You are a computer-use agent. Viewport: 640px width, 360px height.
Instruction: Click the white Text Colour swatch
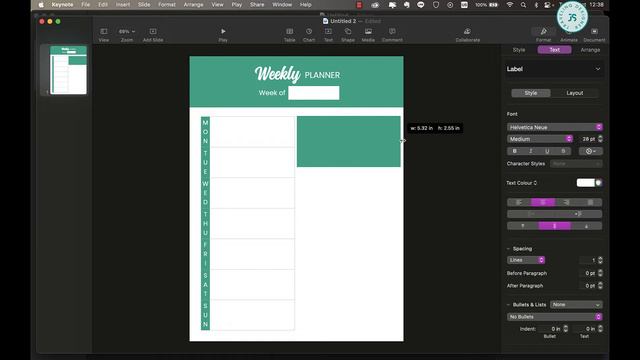point(585,183)
